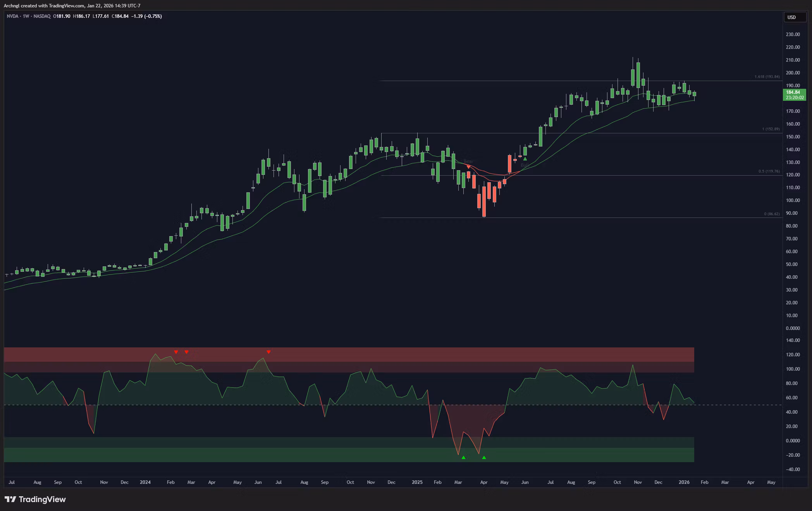The height and width of the screenshot is (511, 812).
Task: Click the red Bear signal marker on the price chart
Action: click(468, 167)
